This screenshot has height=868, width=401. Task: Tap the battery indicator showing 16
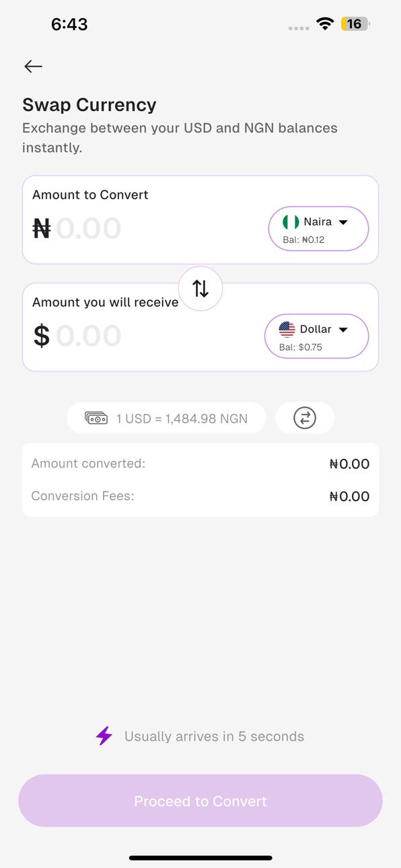[x=356, y=24]
